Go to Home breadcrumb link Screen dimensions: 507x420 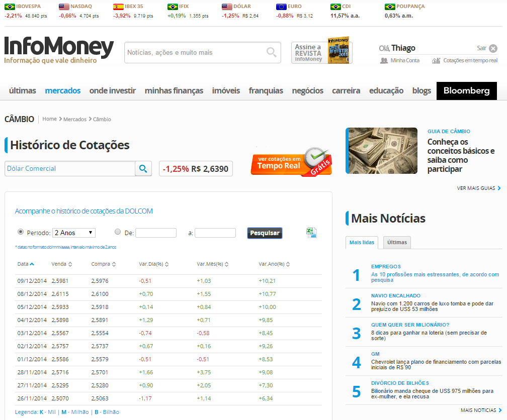(x=49, y=119)
